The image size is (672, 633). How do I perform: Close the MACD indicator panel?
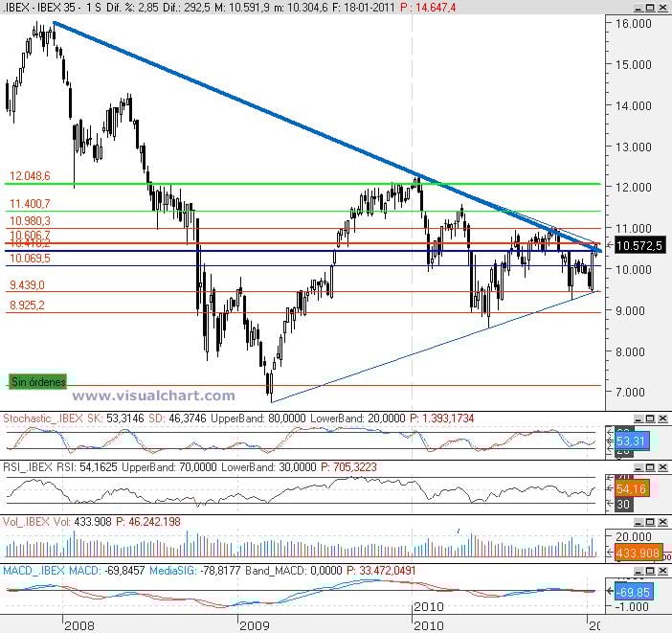[x=662, y=571]
